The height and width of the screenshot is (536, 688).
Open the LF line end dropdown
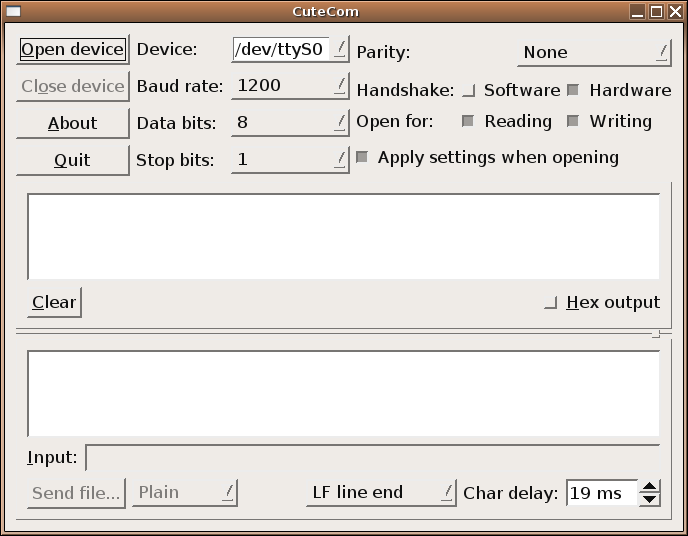(x=381, y=493)
